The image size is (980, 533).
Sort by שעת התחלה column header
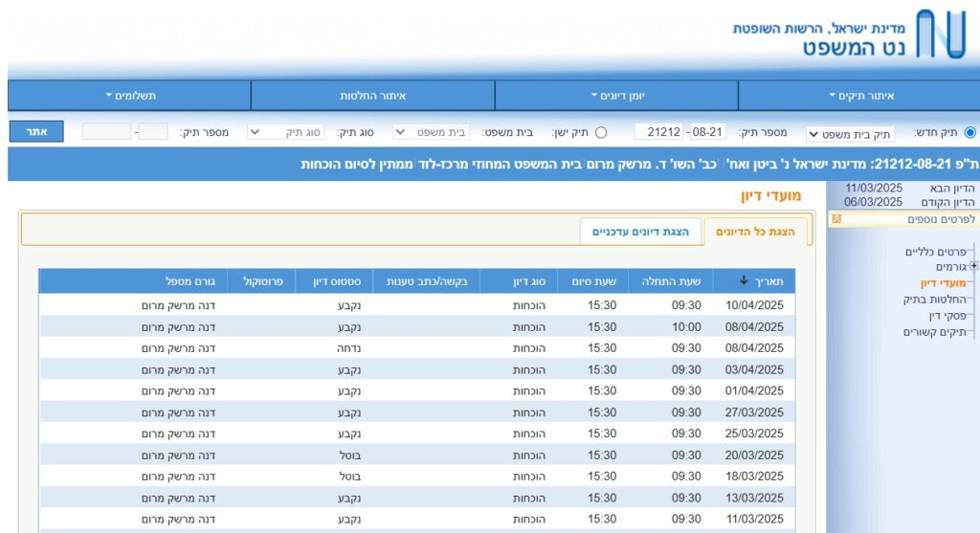point(671,281)
